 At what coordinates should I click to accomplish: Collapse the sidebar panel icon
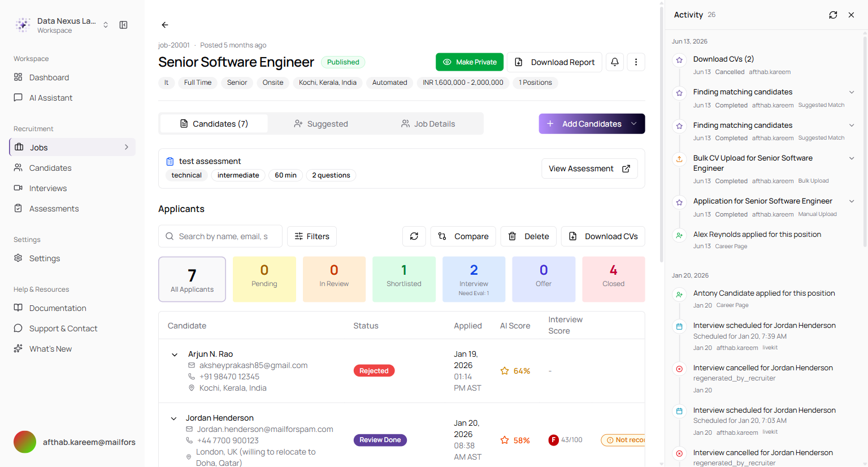click(123, 25)
